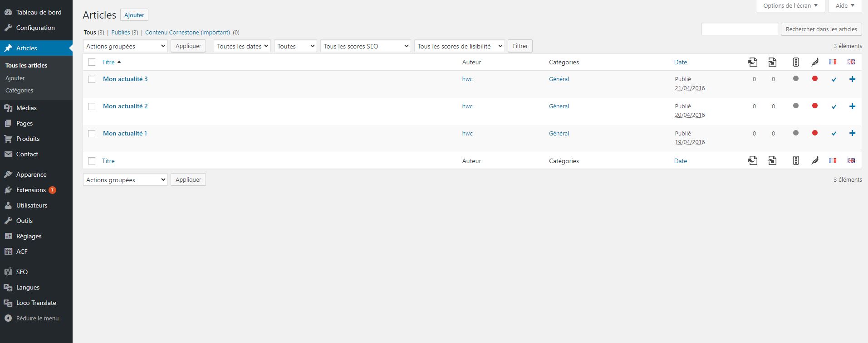
Task: Click the Configuration wrench icon in sidebar
Action: tap(8, 28)
